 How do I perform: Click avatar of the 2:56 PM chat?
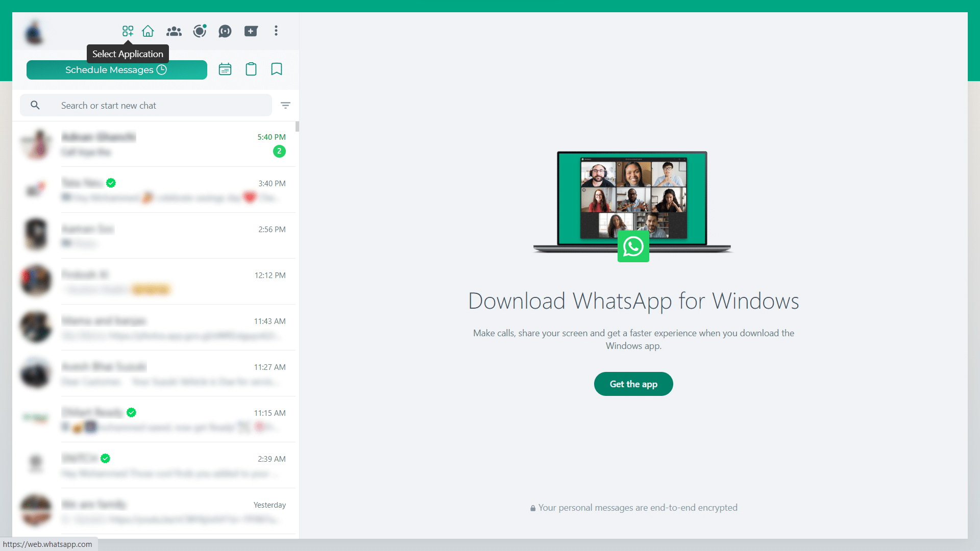pos(36,235)
